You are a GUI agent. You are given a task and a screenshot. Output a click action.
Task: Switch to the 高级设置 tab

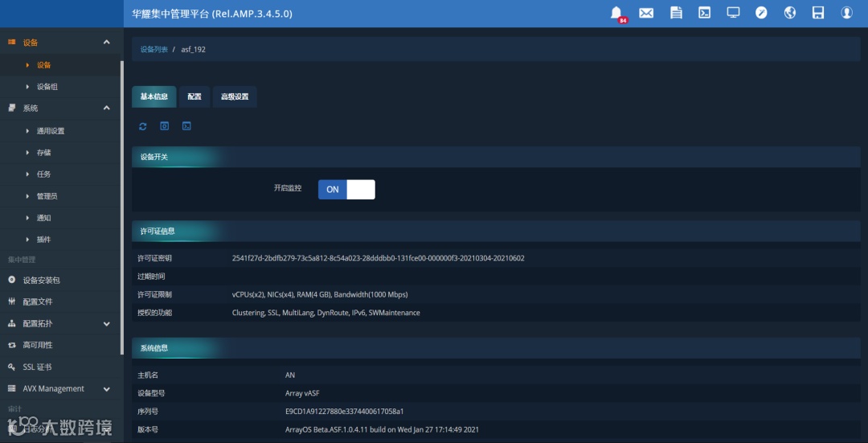[x=235, y=96]
